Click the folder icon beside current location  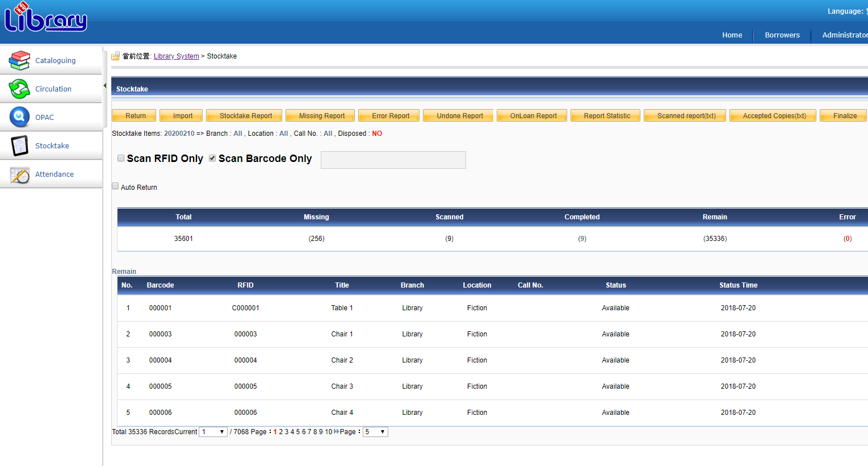(x=116, y=56)
